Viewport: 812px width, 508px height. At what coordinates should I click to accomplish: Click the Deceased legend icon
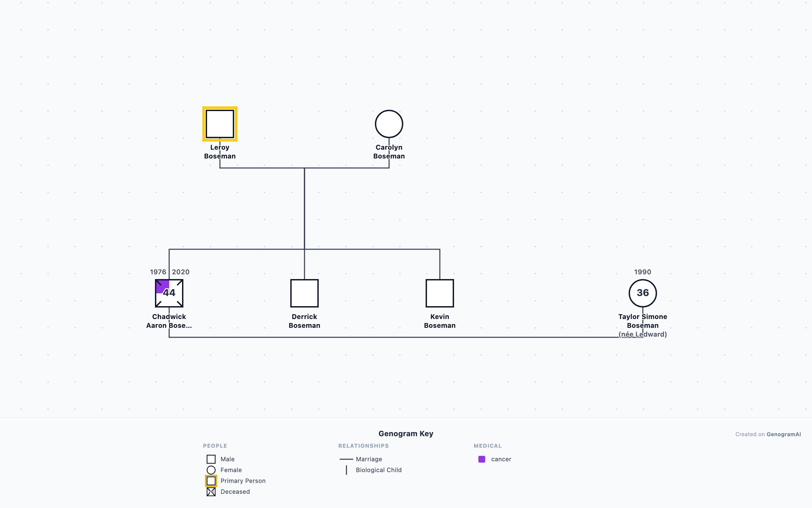pos(211,492)
